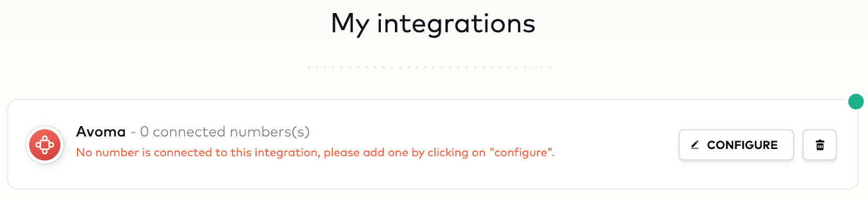
Task: Click the red no-number warning message
Action: (x=315, y=153)
